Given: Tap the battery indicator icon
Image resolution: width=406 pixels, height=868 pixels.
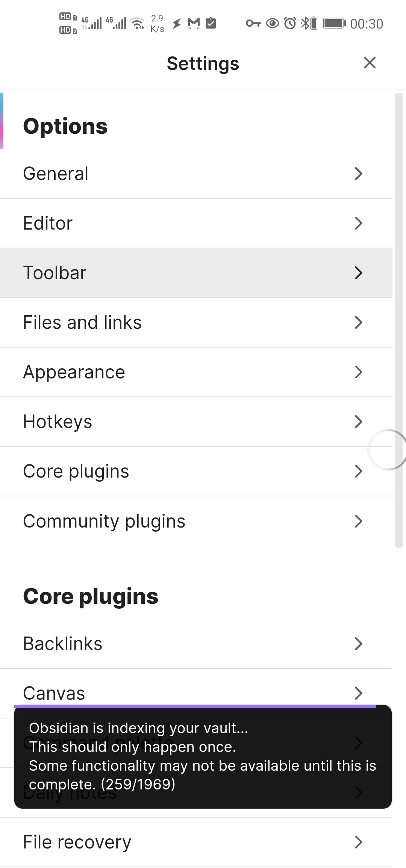Looking at the screenshot, I should point(334,24).
